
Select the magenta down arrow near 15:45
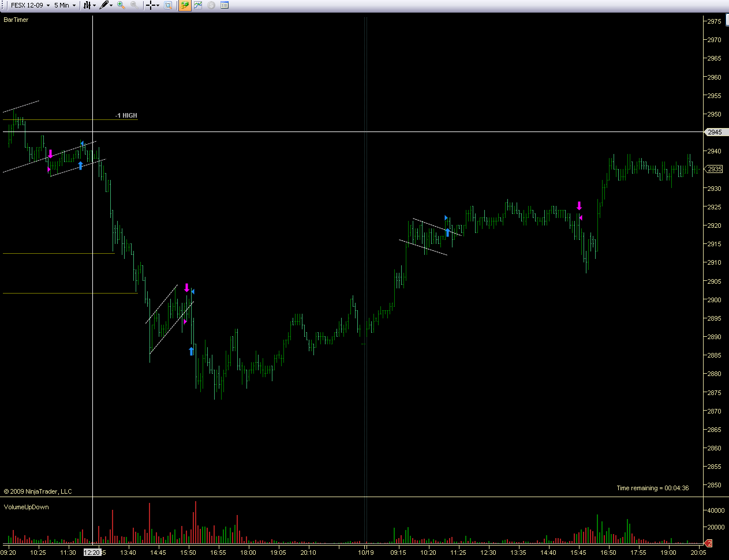[579, 206]
